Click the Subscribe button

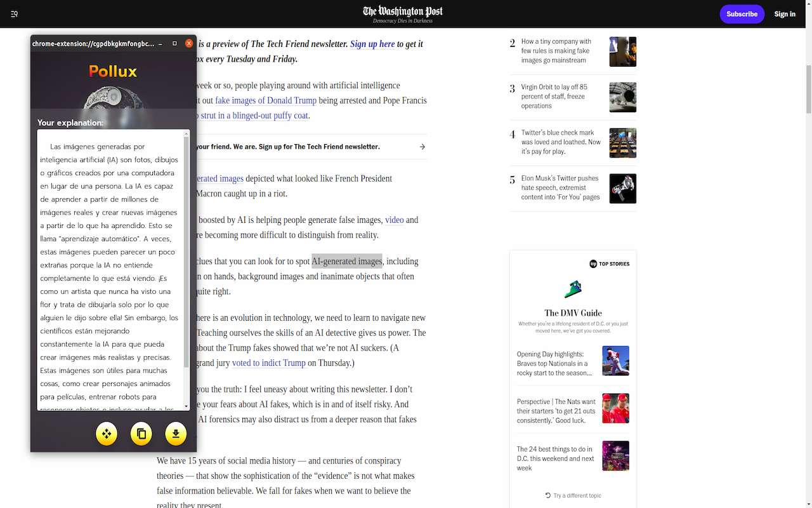coord(742,14)
